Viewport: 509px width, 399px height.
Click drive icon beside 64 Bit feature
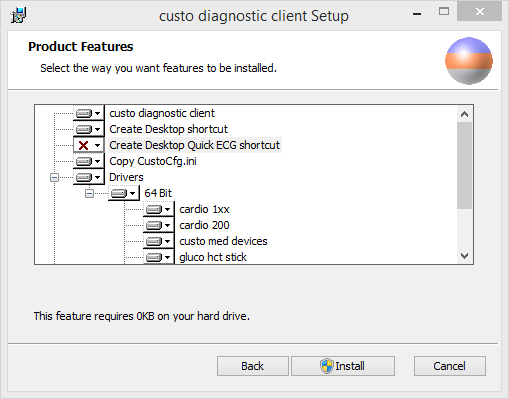coord(123,193)
